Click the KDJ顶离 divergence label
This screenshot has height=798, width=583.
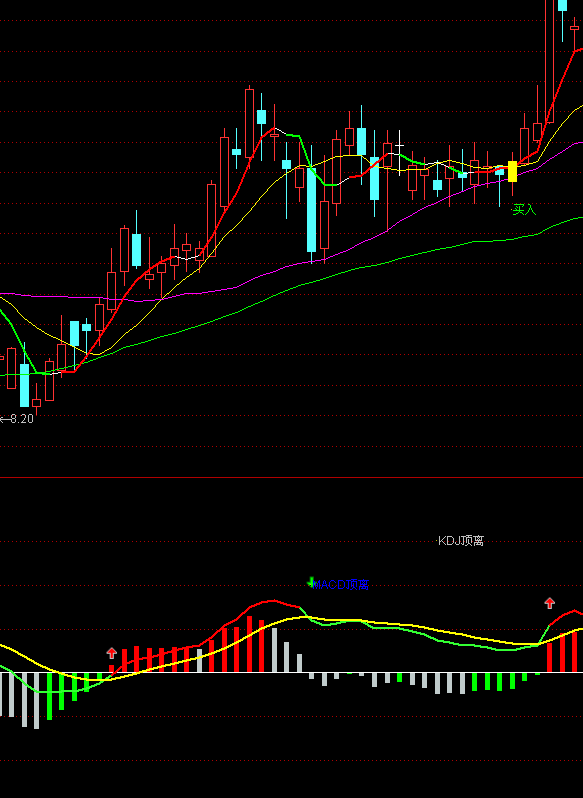[x=461, y=540]
